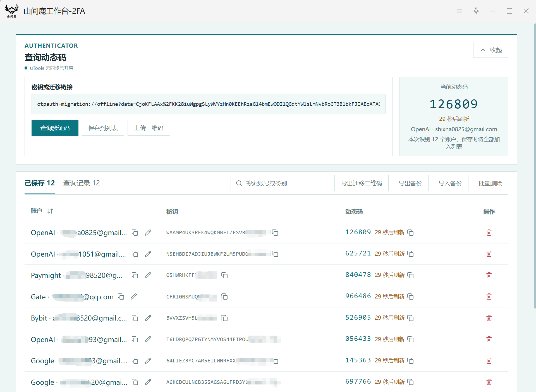Switch to the 已保存 12 tab
The width and height of the screenshot is (536, 392).
tap(40, 183)
